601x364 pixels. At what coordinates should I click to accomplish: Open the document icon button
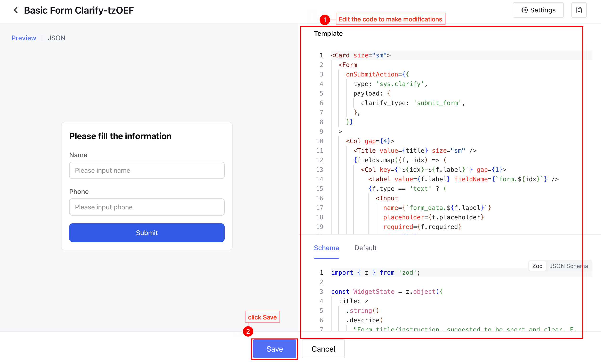click(579, 10)
